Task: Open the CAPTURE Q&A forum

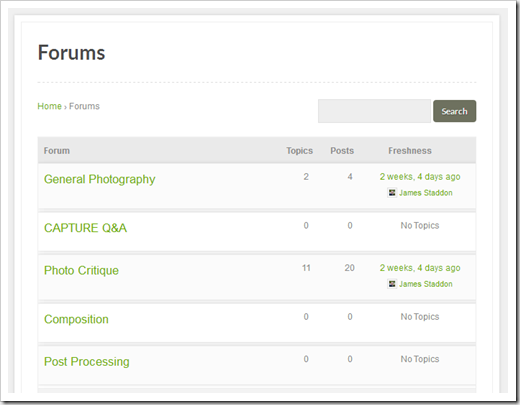Action: 85,228
